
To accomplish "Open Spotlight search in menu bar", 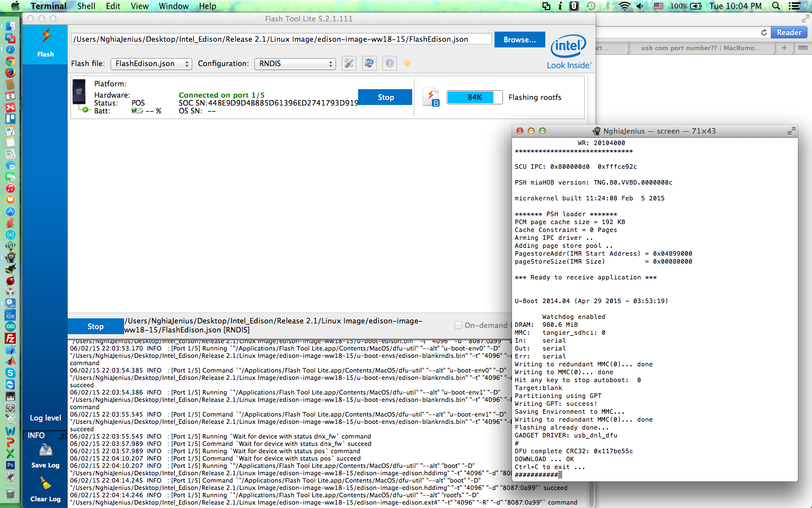I will click(x=776, y=6).
